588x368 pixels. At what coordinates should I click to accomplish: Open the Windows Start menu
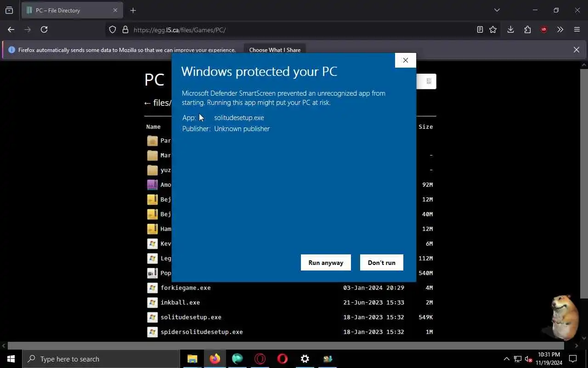(11, 359)
